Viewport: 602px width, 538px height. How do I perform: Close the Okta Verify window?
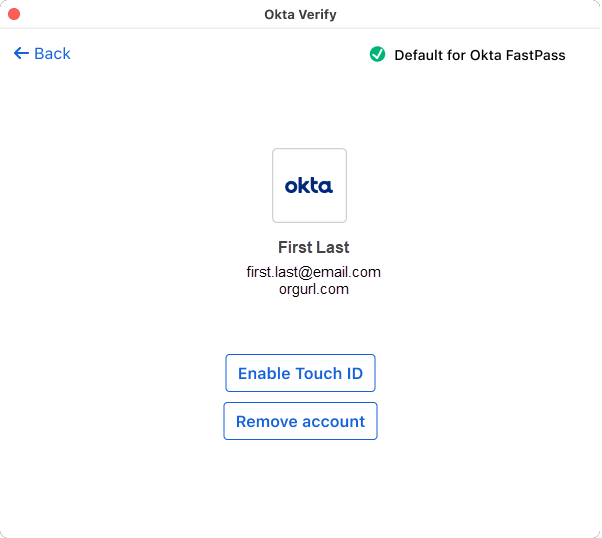[14, 14]
